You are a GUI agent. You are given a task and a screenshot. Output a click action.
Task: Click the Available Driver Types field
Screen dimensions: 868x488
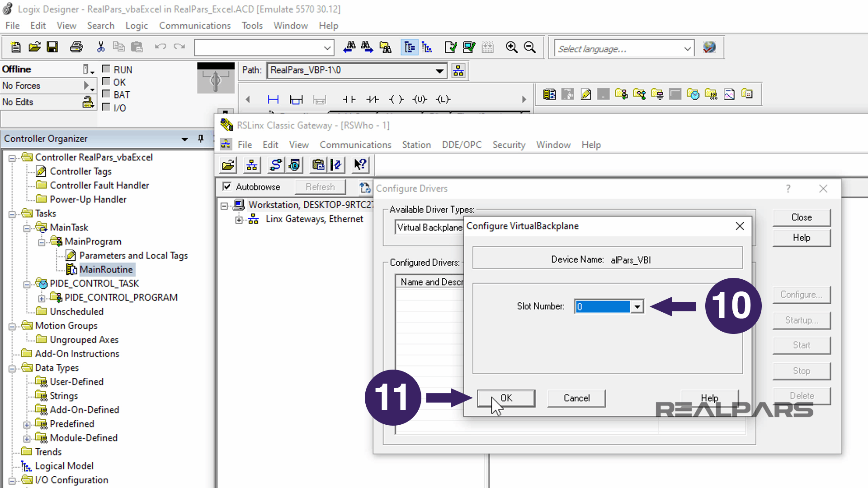click(x=429, y=227)
